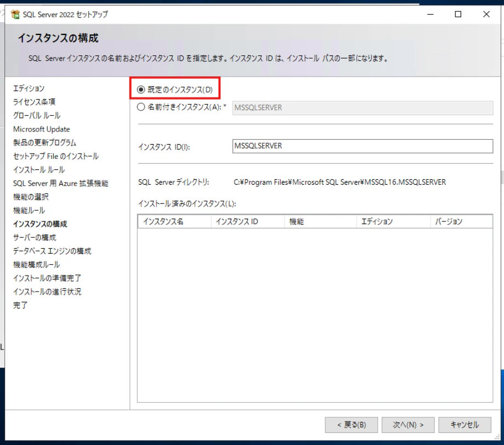Close the SQL Server 2022 setup window

coord(486,14)
